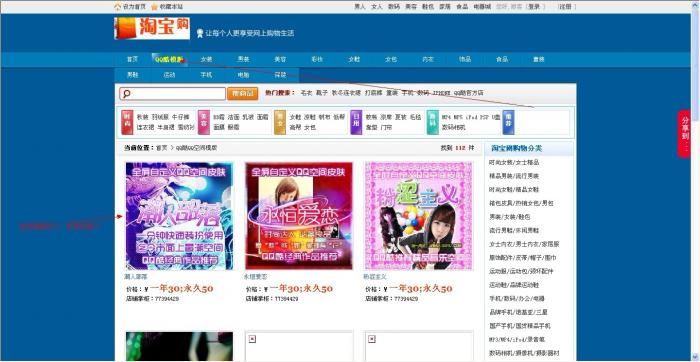Click the 设为首页 house icon

(x=117, y=7)
